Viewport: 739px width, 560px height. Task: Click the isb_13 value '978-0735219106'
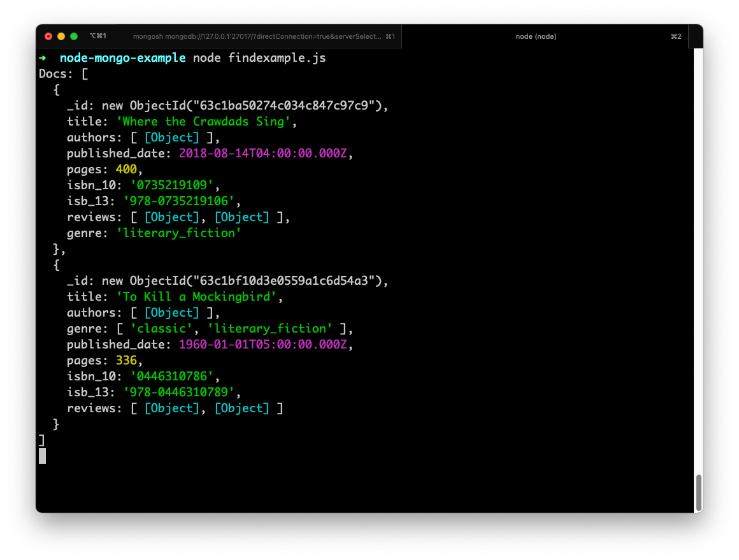tap(178, 201)
